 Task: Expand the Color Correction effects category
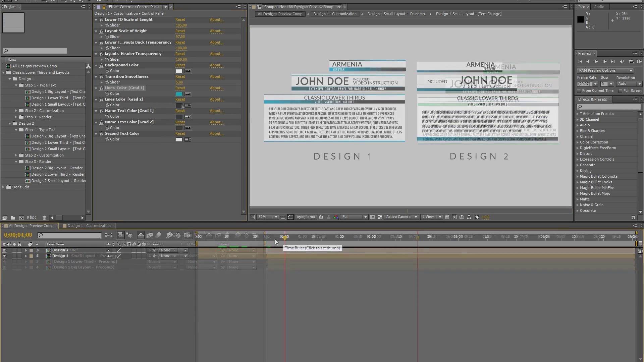(578, 142)
